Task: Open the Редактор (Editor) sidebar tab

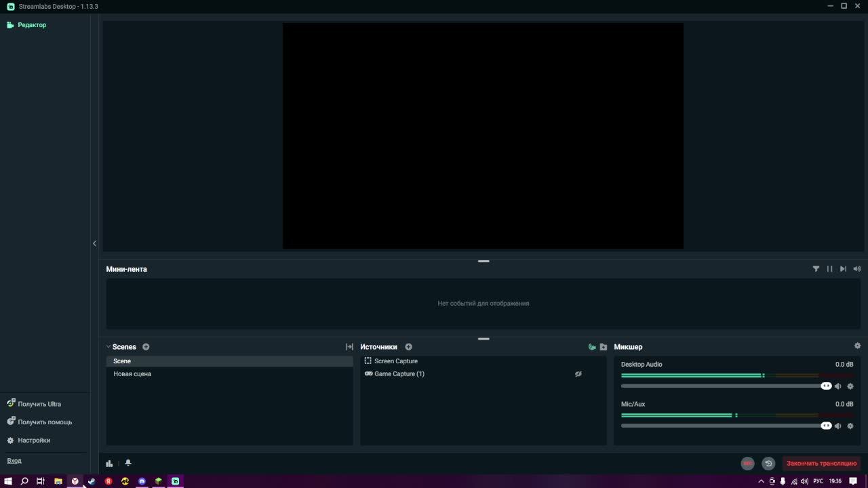Action: 26,25
